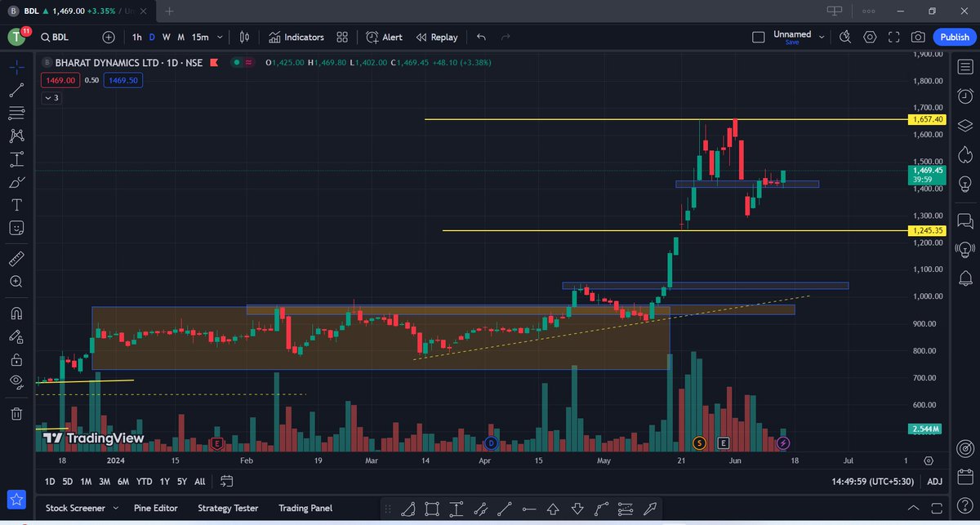This screenshot has width=980, height=525.
Task: Select the trend line drawing tool
Action: [16, 90]
